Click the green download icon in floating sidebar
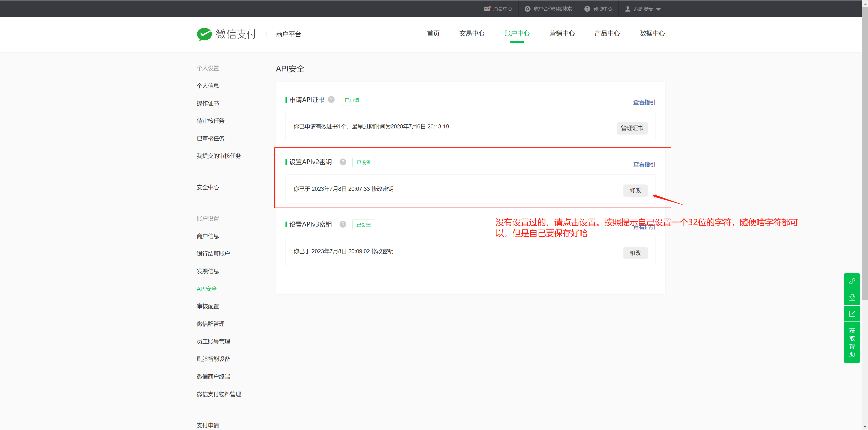 point(852,297)
